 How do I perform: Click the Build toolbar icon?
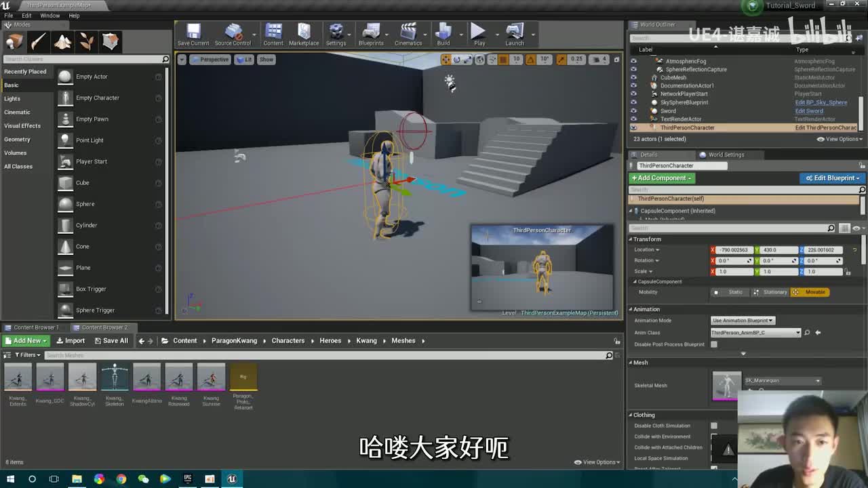coord(443,35)
